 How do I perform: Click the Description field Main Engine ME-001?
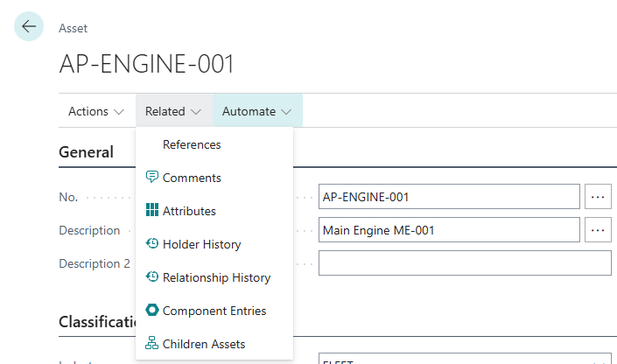[448, 230]
